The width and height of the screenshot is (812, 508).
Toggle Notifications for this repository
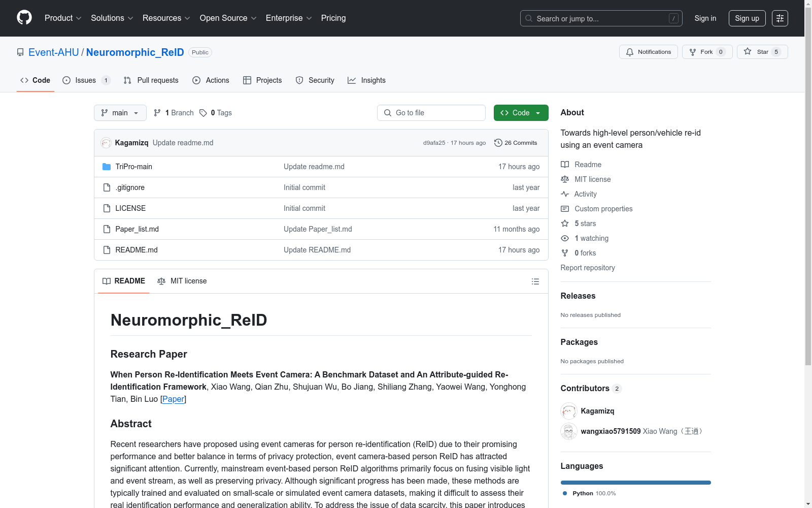click(x=649, y=52)
